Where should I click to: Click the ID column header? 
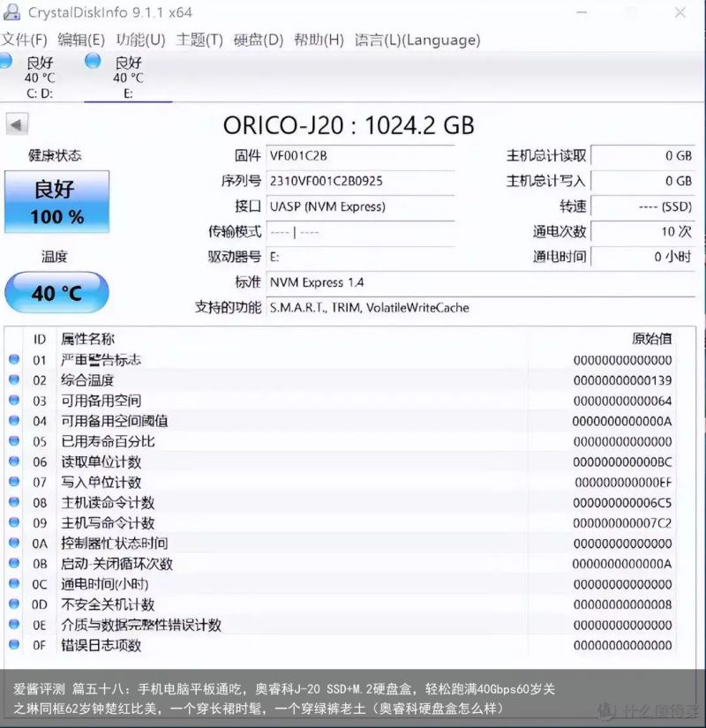pos(40,340)
